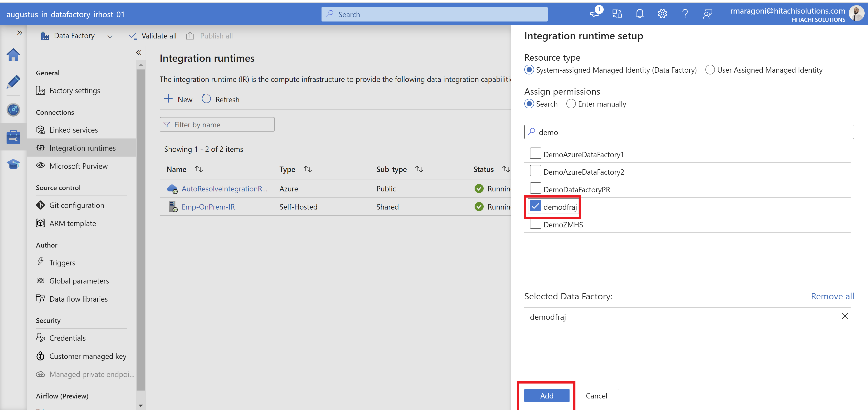Expand the left rail with double chevron
Viewport: 868px width, 410px height.
point(19,33)
